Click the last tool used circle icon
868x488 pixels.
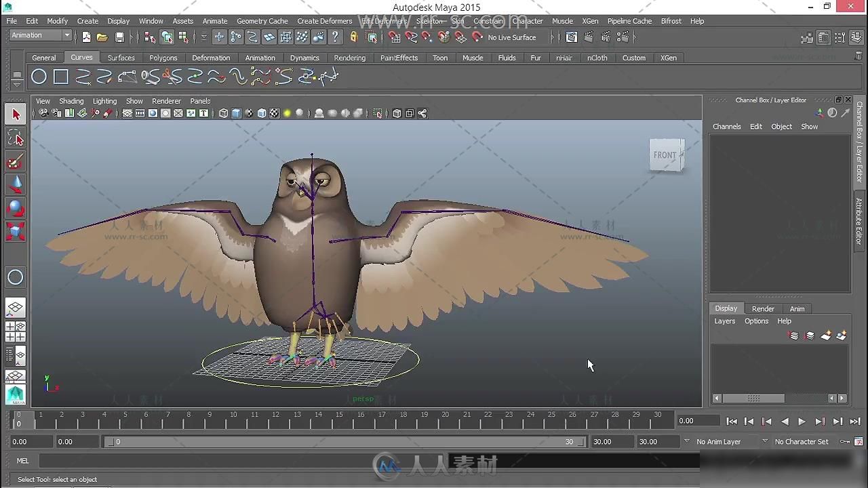point(16,277)
